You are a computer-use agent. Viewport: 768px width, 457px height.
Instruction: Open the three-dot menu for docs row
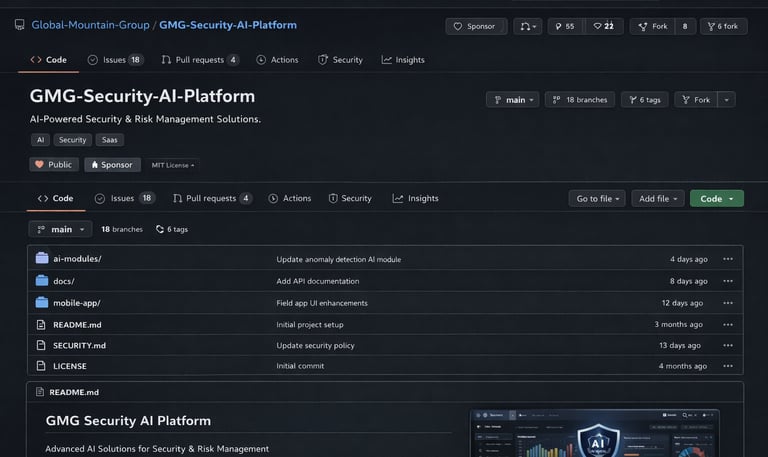tap(728, 281)
